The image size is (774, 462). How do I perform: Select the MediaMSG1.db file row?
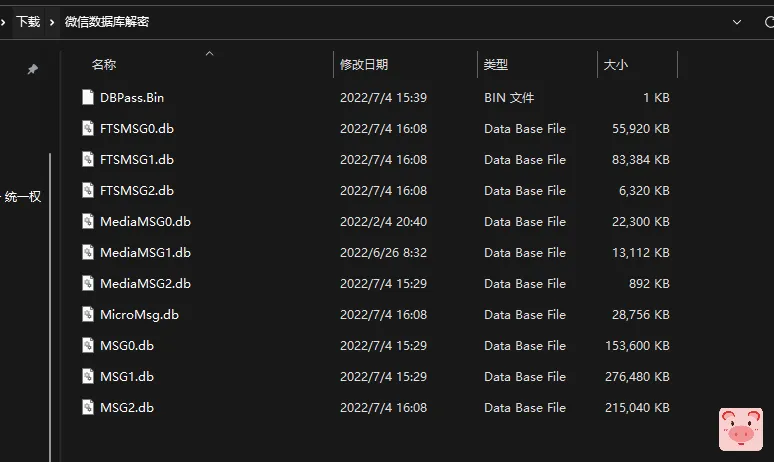(145, 253)
